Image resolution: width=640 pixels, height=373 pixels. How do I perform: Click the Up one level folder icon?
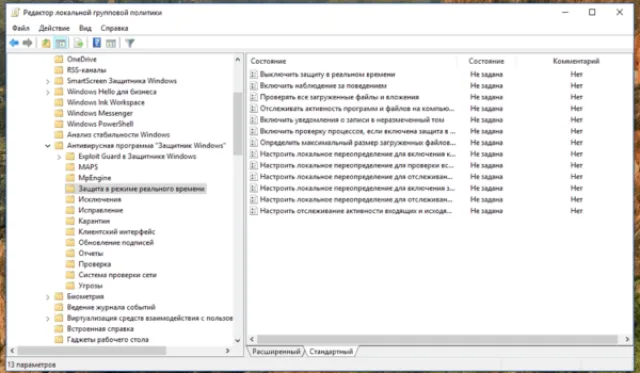coord(46,43)
